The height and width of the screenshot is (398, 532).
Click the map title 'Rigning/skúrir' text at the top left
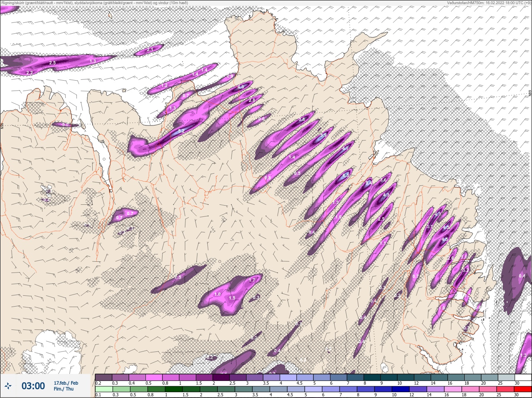pyautogui.click(x=13, y=3)
